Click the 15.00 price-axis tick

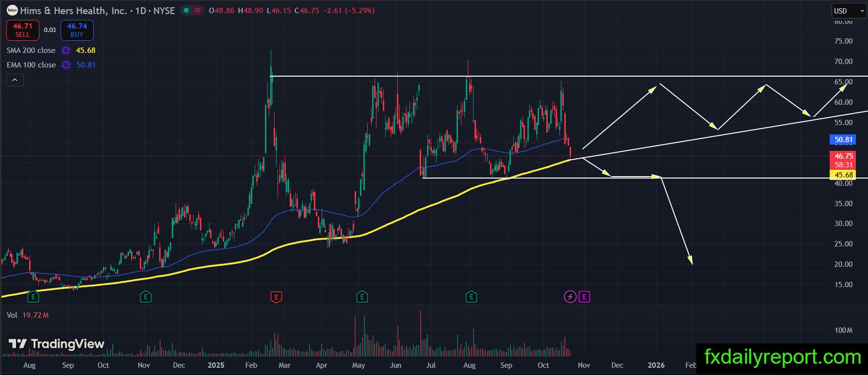[843, 285]
